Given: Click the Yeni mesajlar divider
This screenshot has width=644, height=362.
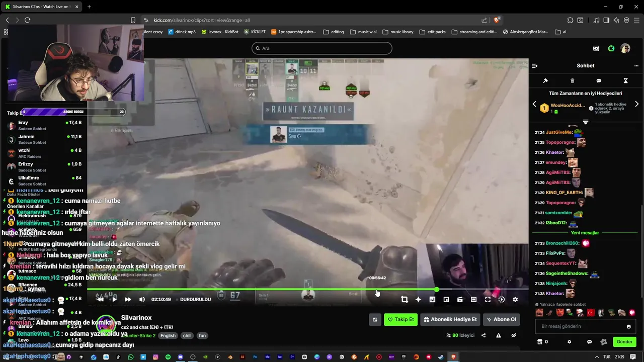Looking at the screenshot, I should pyautogui.click(x=585, y=233).
